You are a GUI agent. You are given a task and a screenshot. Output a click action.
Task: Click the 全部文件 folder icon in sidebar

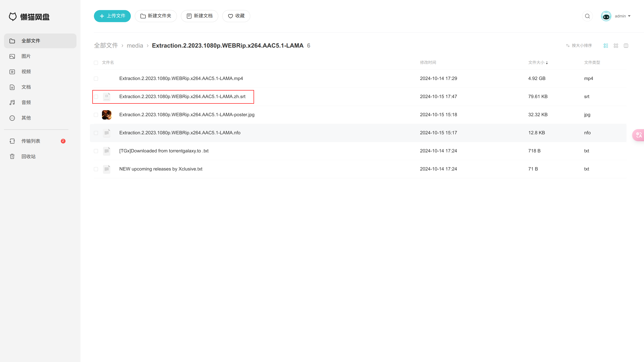pos(12,41)
